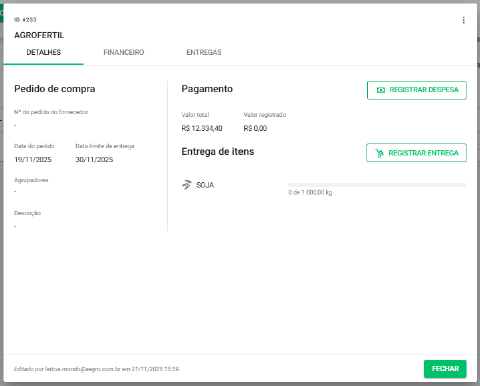The image size is (480, 386).
Task: Open the three-dot more options menu
Action: click(x=463, y=20)
